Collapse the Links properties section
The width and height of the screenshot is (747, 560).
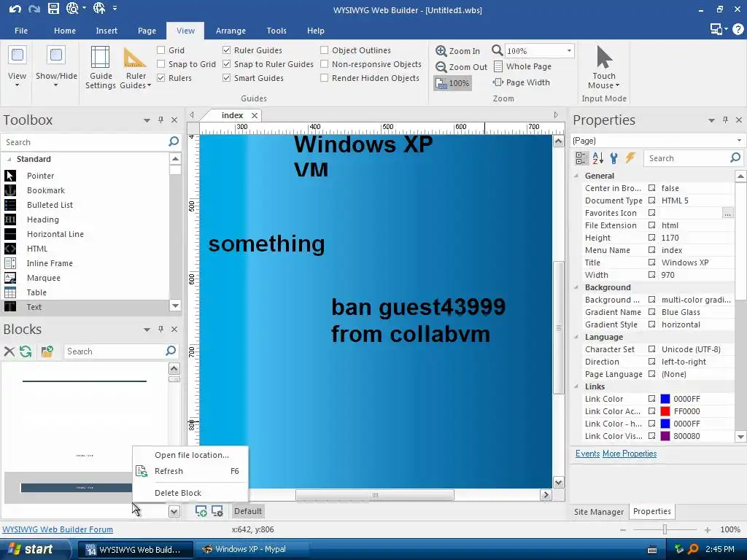pos(576,386)
